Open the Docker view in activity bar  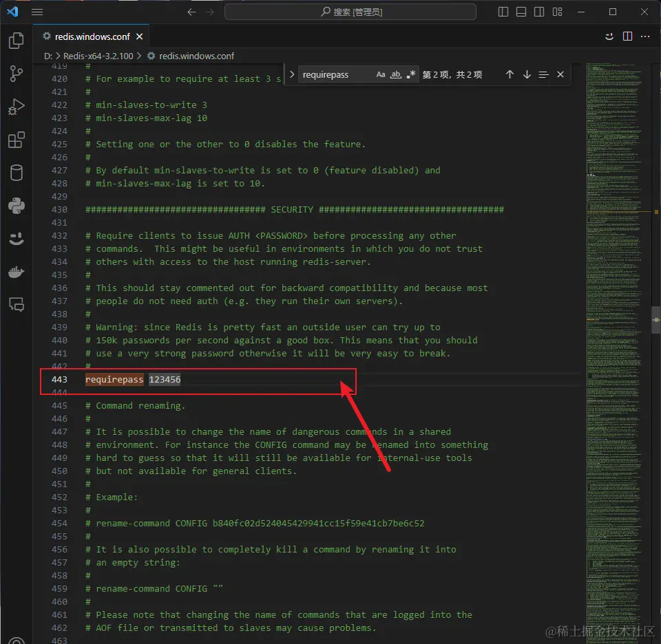pos(16,272)
